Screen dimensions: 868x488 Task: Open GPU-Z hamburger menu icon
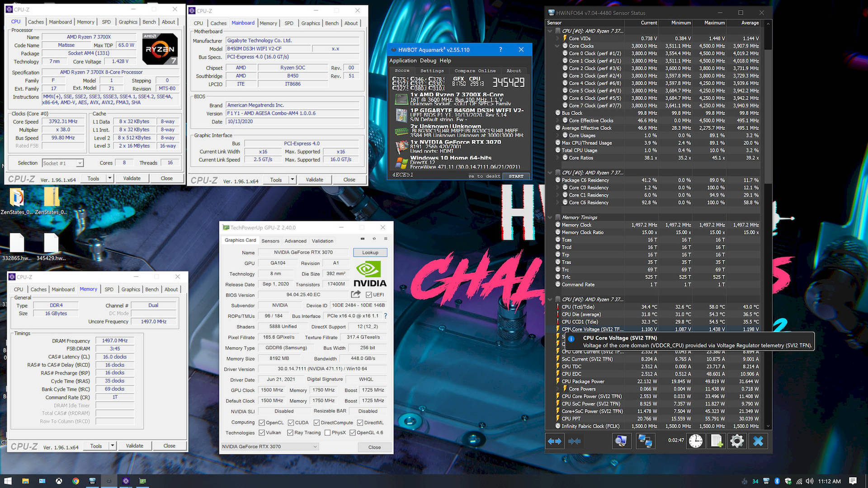tap(386, 239)
